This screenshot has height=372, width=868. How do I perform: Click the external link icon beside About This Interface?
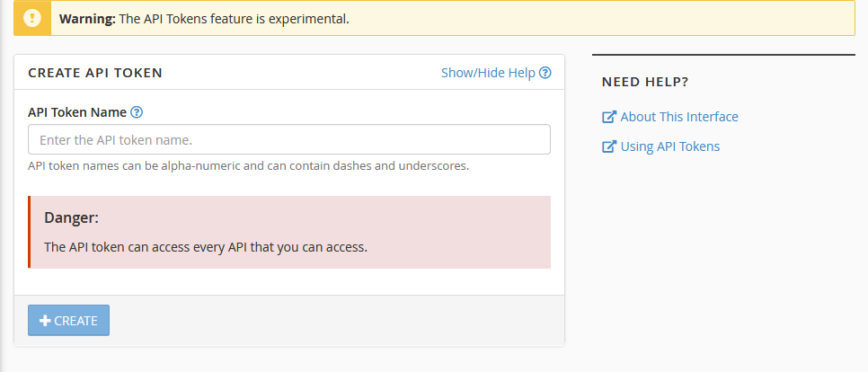click(609, 117)
